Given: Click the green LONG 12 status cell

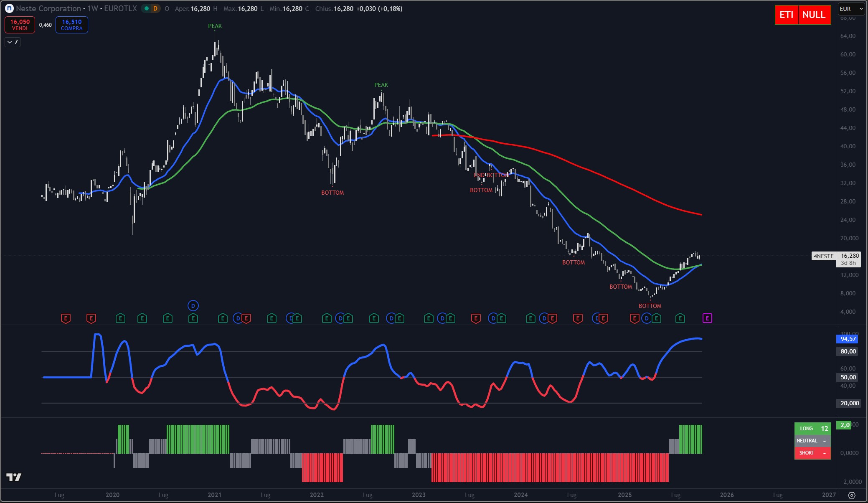Looking at the screenshot, I should (x=812, y=429).
